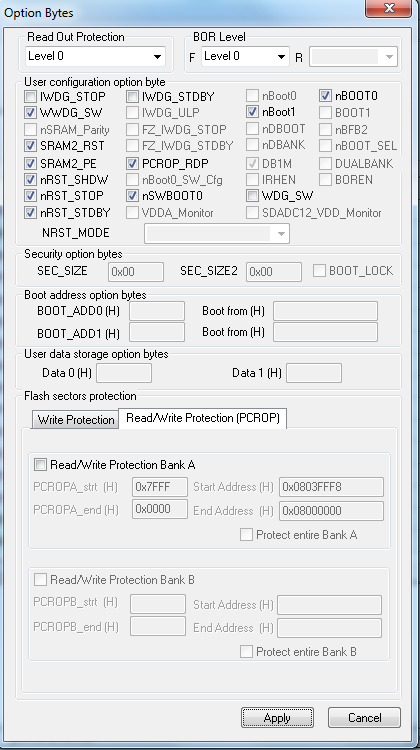Click the Bank B Start Address (H) field
This screenshot has width=420, height=750.
pyautogui.click(x=330, y=605)
